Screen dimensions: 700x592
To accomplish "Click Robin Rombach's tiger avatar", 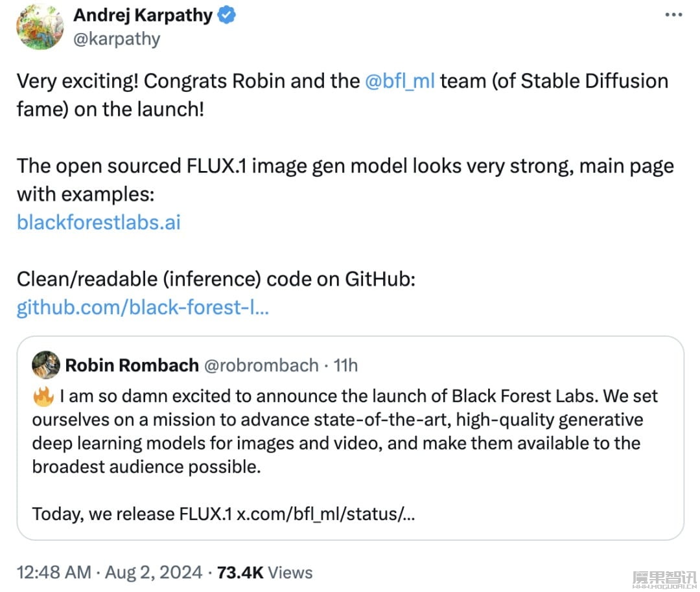I will [x=46, y=365].
